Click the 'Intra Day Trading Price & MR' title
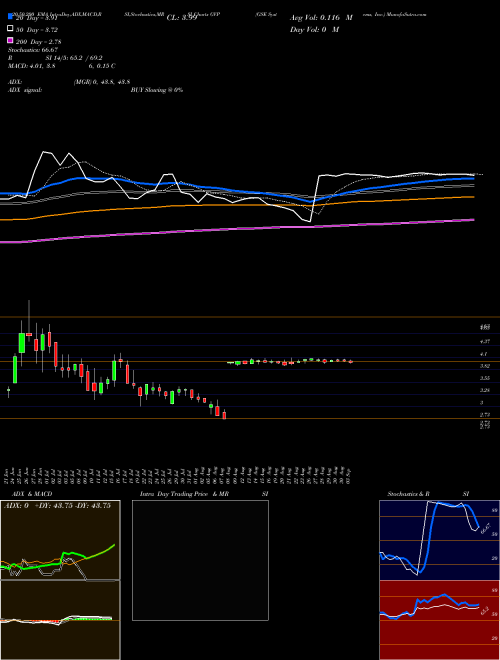 184,494
